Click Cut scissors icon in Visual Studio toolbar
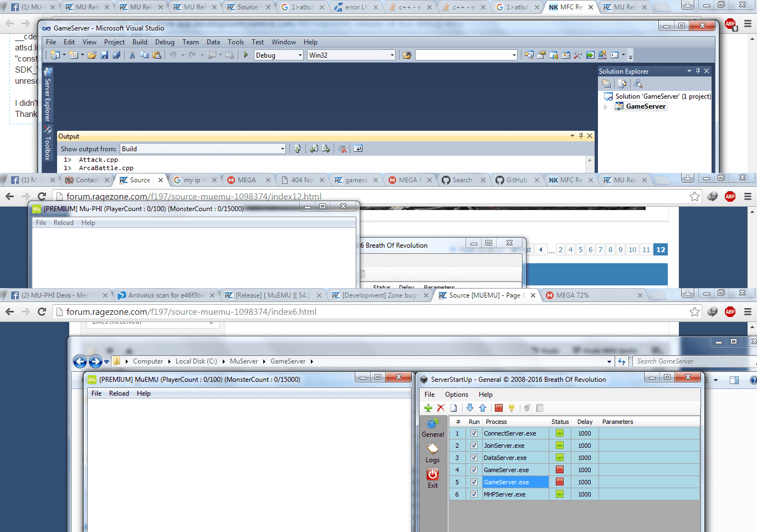The width and height of the screenshot is (757, 532). 132,55
